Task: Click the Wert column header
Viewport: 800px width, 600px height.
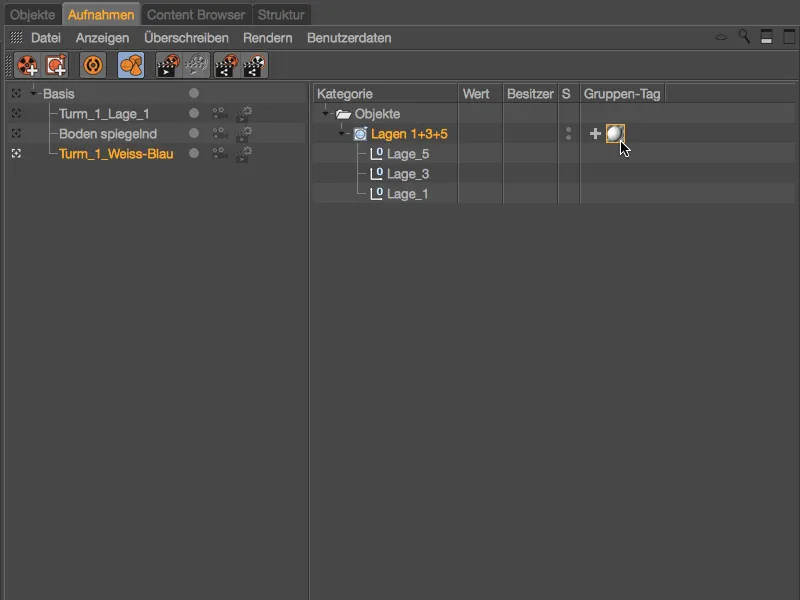Action: click(481, 93)
